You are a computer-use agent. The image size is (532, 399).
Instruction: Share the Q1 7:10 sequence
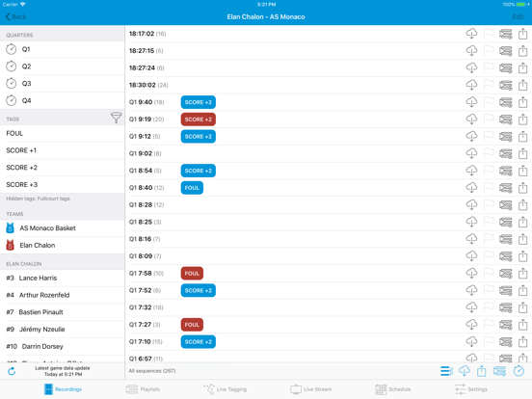[x=522, y=342]
